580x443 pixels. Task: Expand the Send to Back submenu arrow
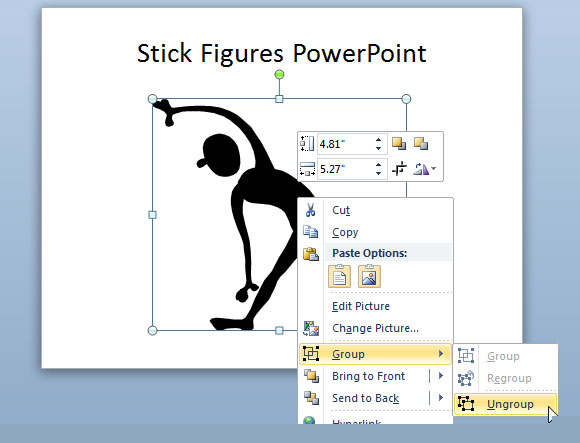[x=441, y=398]
